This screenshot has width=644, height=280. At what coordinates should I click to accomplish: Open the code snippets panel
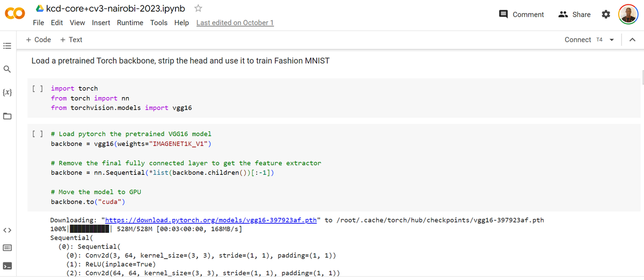pos(8,230)
